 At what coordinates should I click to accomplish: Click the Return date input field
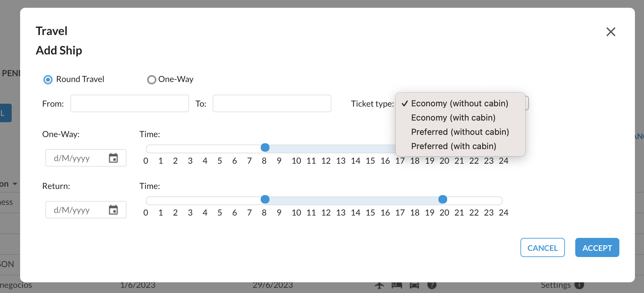pyautogui.click(x=86, y=210)
